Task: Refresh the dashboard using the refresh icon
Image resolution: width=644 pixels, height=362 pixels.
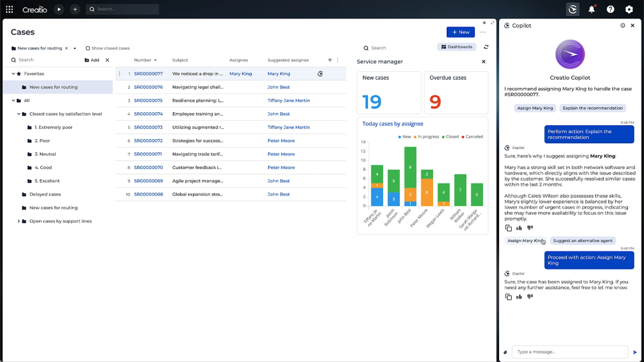Action: tap(486, 47)
